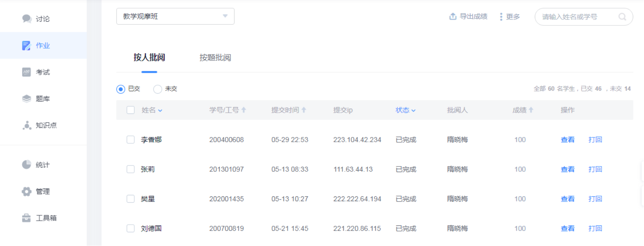This screenshot has height=246, width=644.
Task: Click 导出成绩 to export grades
Action: tap(468, 16)
